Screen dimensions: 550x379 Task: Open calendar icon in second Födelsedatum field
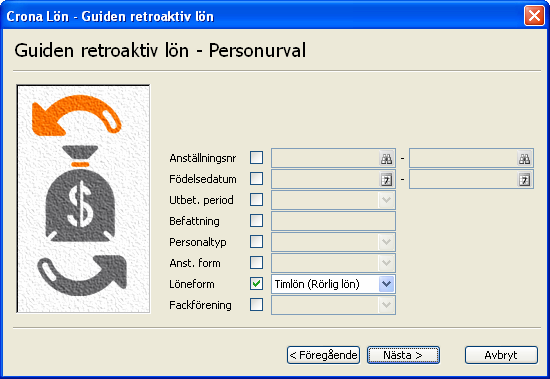point(524,180)
